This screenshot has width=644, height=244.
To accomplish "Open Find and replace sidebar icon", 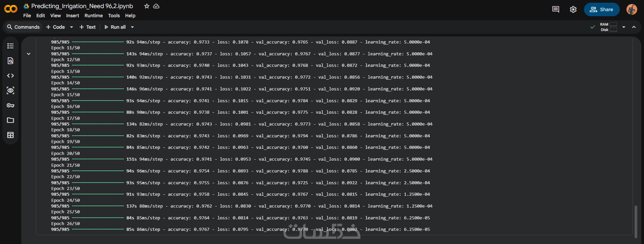I will coord(10,61).
